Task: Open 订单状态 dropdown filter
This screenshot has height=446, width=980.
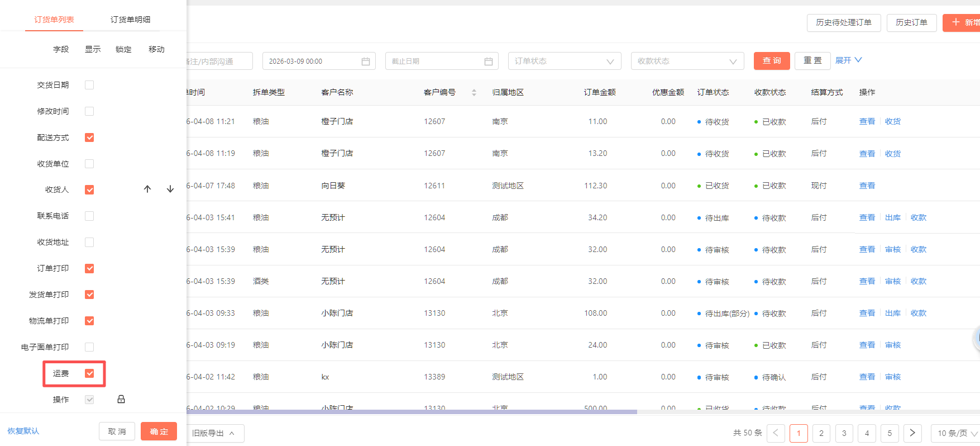Action: pos(565,61)
